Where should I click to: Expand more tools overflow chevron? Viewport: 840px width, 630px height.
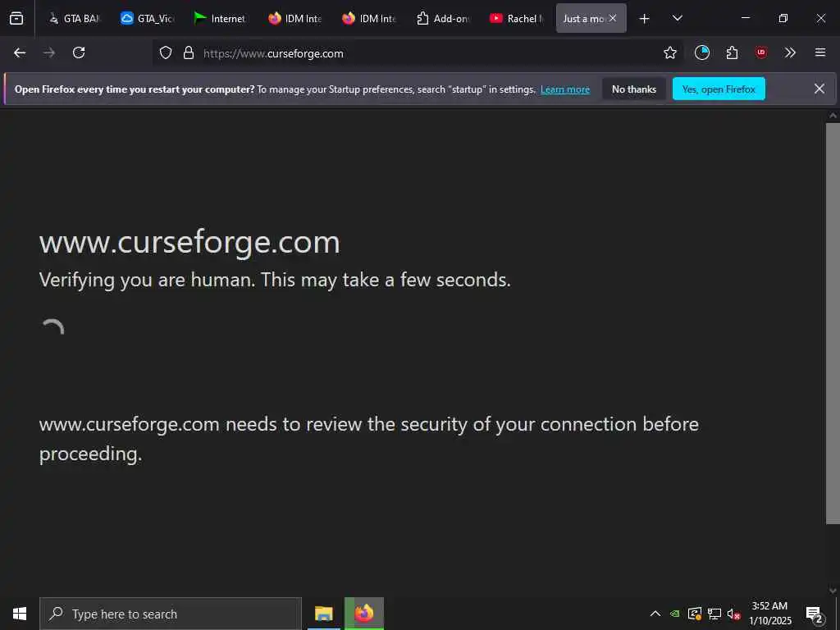(x=790, y=52)
